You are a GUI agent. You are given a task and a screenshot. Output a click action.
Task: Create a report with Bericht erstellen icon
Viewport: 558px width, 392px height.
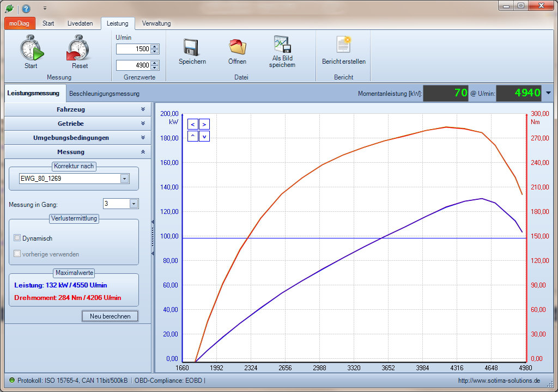click(343, 45)
